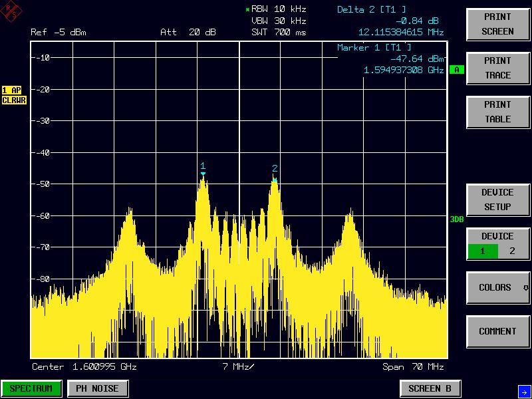Viewport: 532px width, 399px height.
Task: Click the blue arrow icon in corner
Action: [523, 392]
